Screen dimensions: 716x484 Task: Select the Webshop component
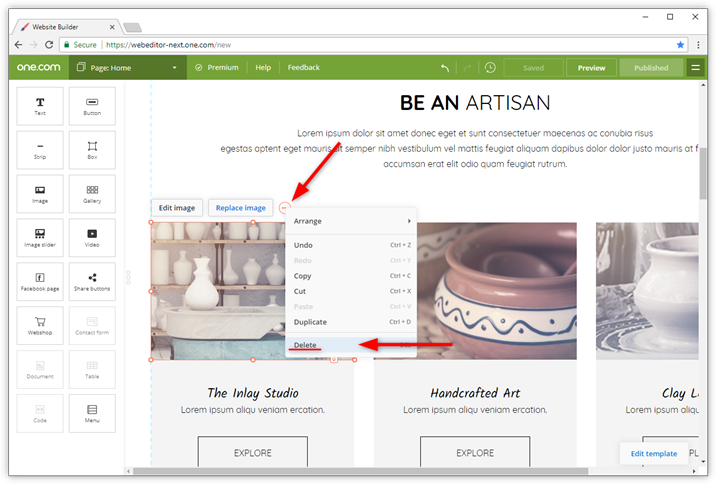tap(40, 326)
